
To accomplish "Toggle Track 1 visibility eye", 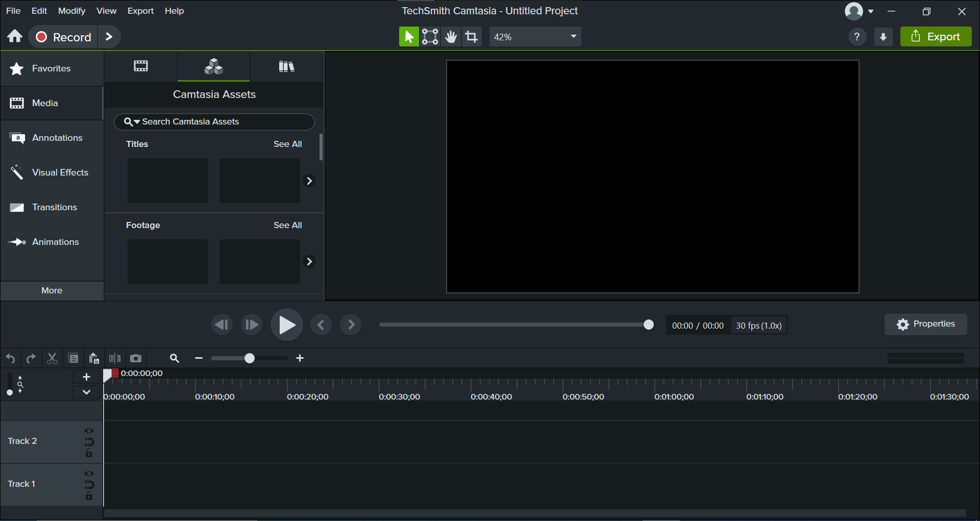I will point(89,474).
